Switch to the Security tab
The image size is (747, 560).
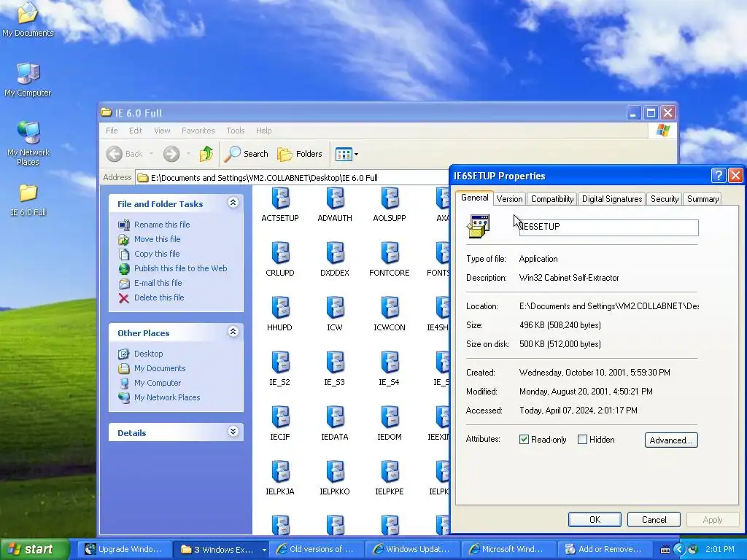[664, 199]
